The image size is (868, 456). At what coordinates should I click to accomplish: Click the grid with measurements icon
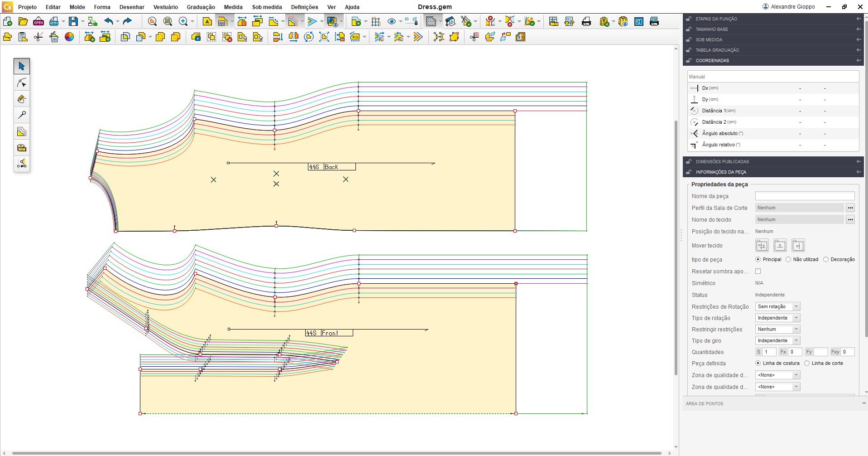pyautogui.click(x=375, y=21)
